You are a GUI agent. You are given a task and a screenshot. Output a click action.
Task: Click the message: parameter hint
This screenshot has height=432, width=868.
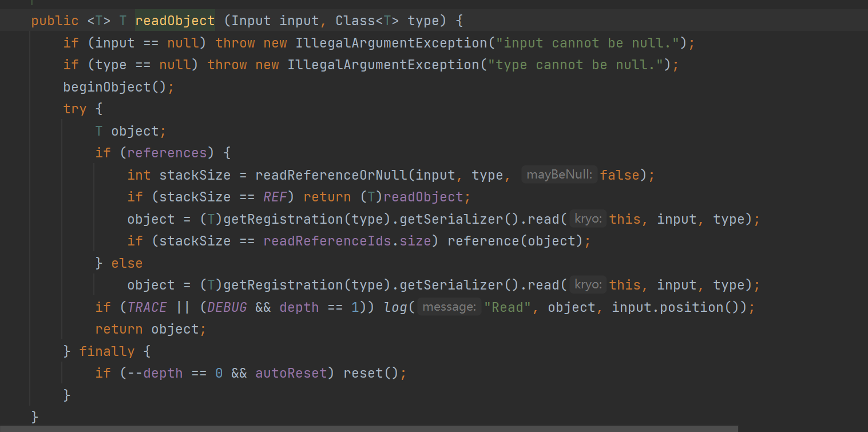(449, 307)
